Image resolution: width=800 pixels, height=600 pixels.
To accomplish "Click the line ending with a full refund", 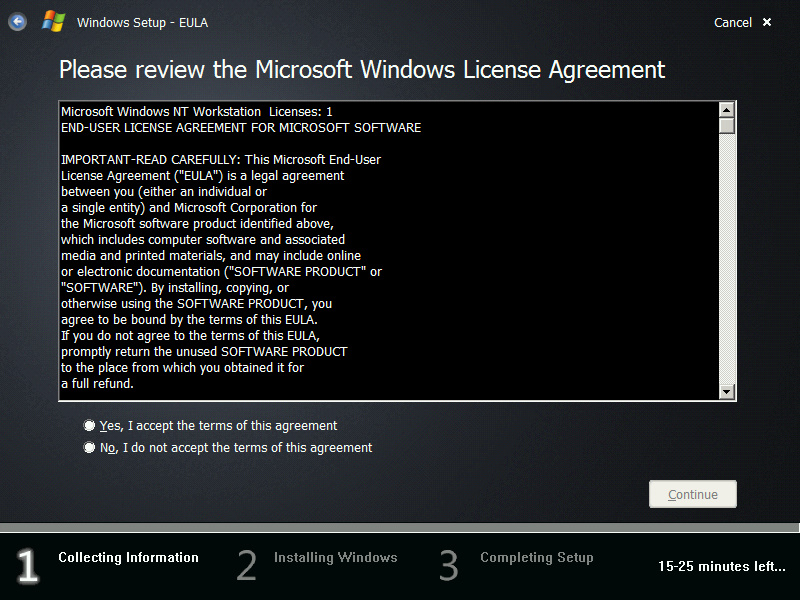I will pos(97,383).
